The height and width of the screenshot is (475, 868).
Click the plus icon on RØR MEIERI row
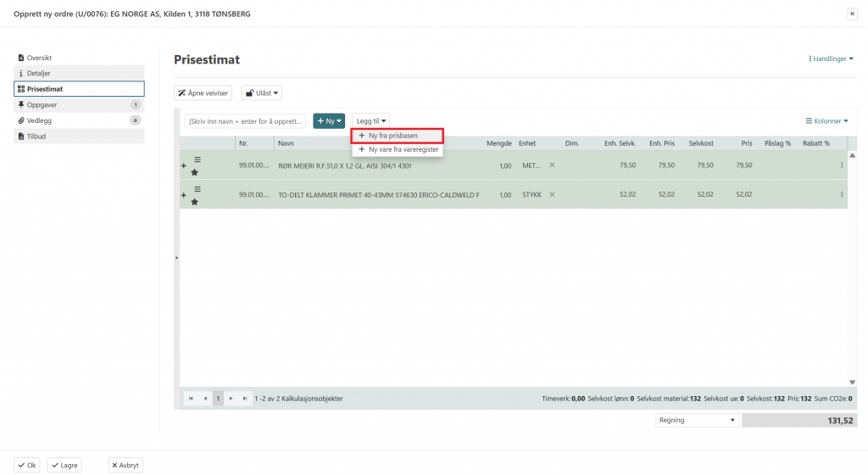click(183, 166)
